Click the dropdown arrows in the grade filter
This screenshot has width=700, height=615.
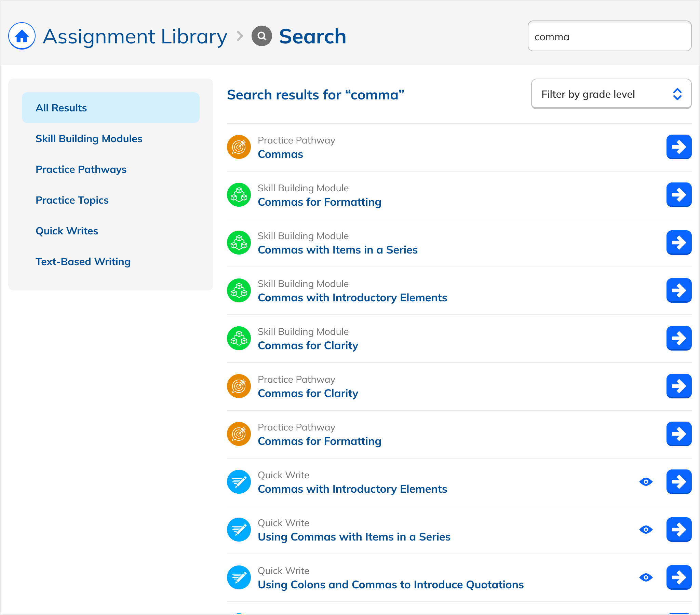[x=677, y=94]
